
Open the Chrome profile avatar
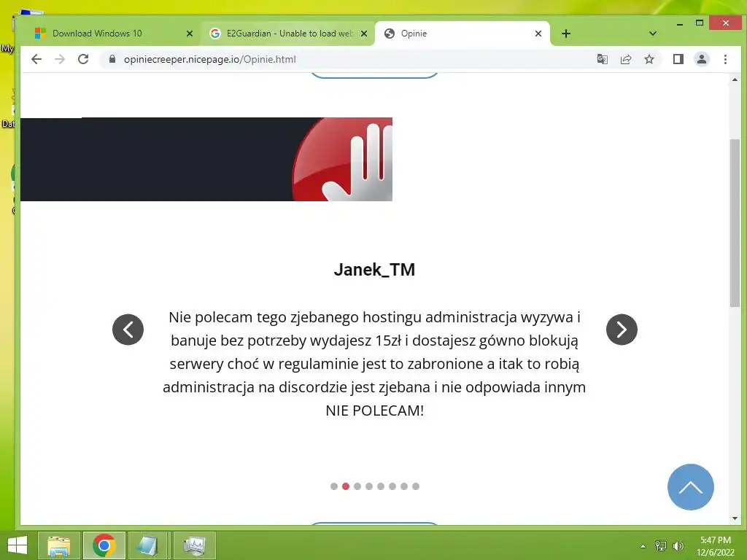pos(702,59)
